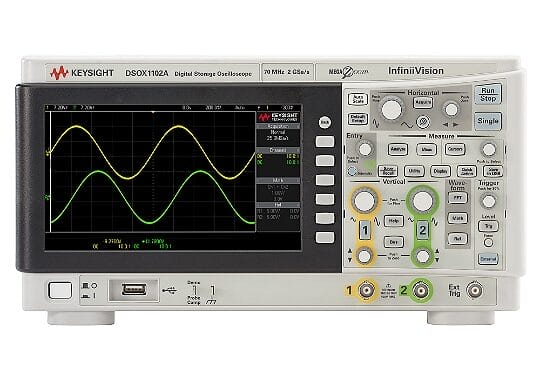Tap the channel 2 BNC input connector

[420, 290]
